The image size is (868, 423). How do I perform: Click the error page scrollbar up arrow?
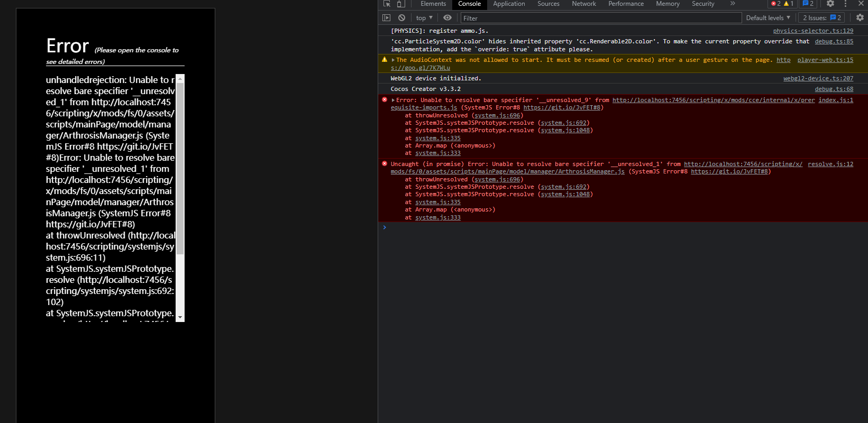tap(180, 79)
